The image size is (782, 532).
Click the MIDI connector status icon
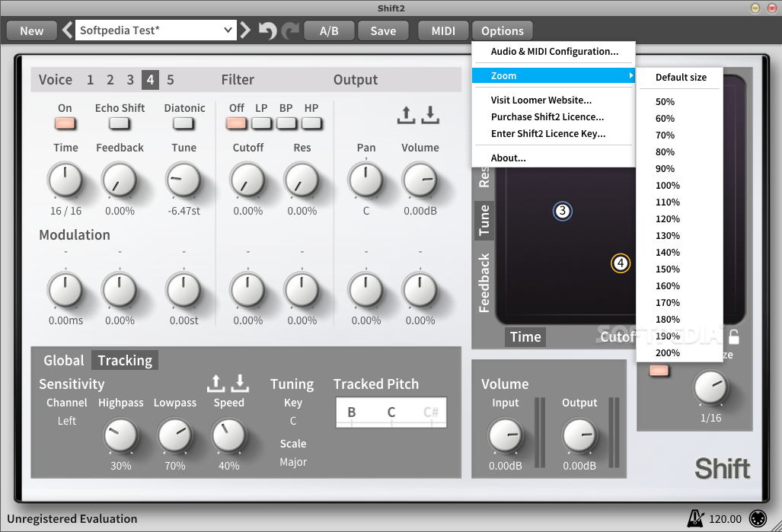point(758,518)
